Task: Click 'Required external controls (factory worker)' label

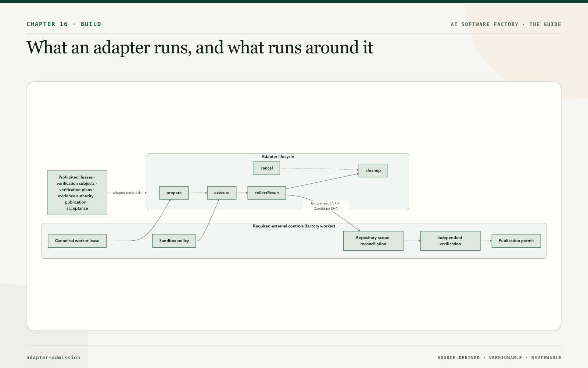Action: click(294, 226)
